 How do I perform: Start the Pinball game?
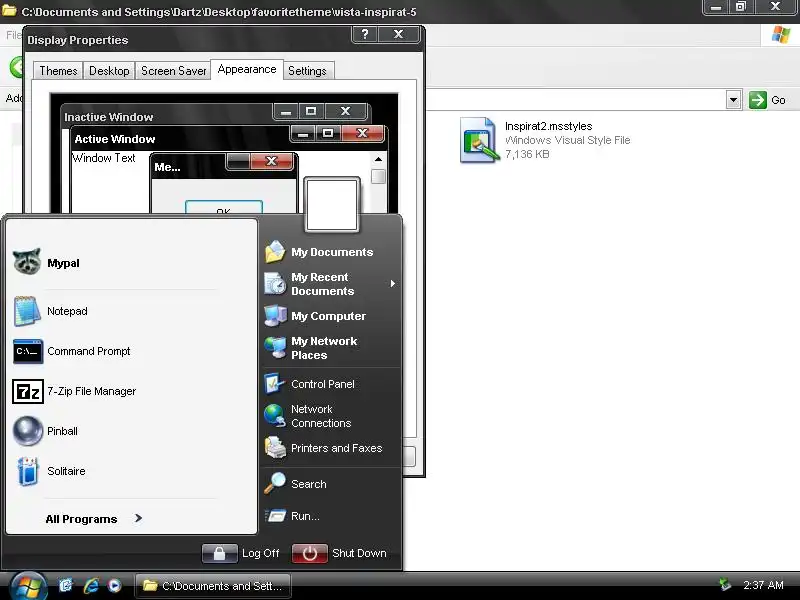(45, 431)
